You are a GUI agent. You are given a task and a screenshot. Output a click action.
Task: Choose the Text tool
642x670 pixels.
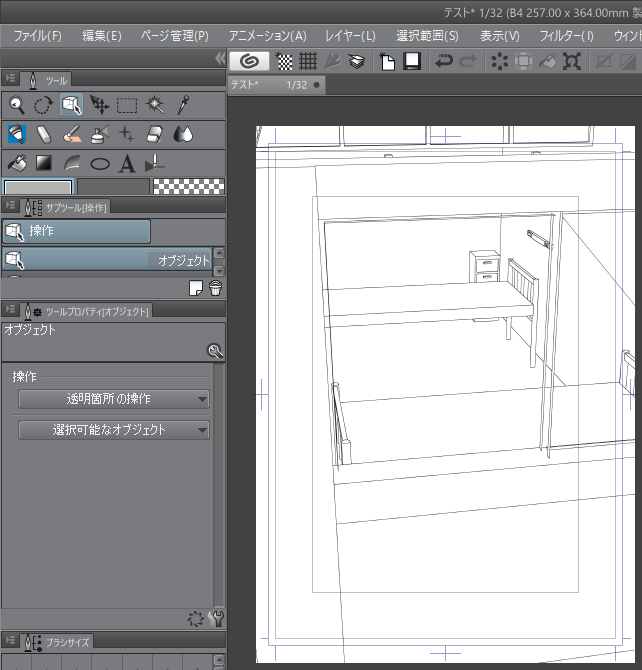[x=127, y=164]
